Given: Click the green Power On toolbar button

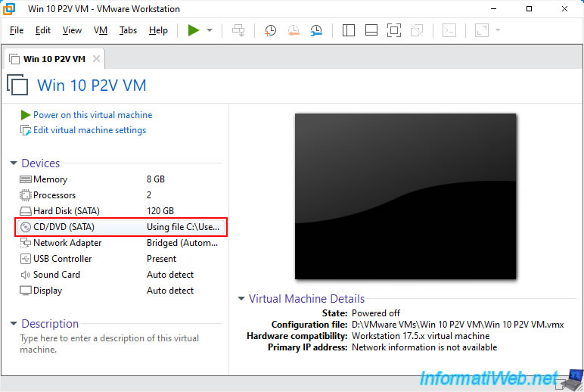Looking at the screenshot, I should [x=194, y=30].
